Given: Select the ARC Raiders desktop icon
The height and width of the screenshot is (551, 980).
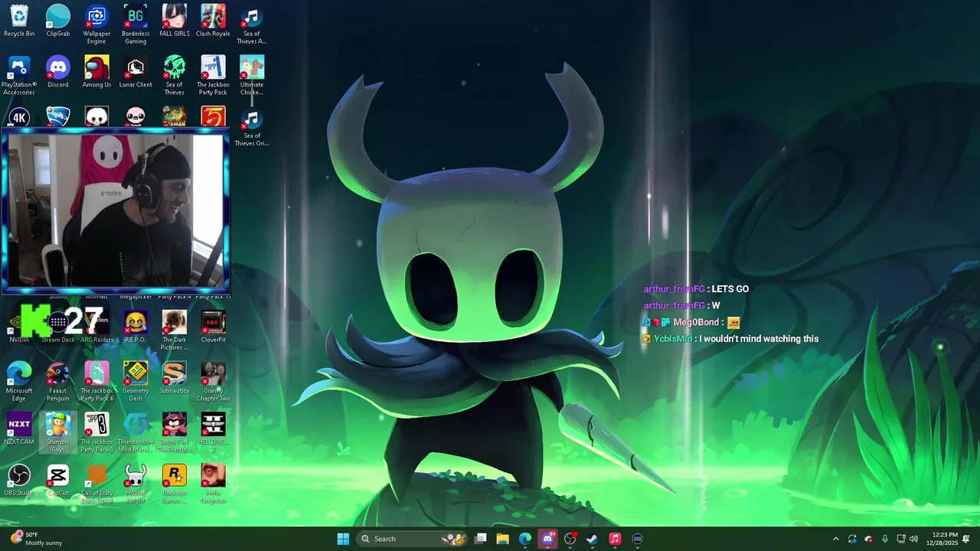Looking at the screenshot, I should [96, 327].
